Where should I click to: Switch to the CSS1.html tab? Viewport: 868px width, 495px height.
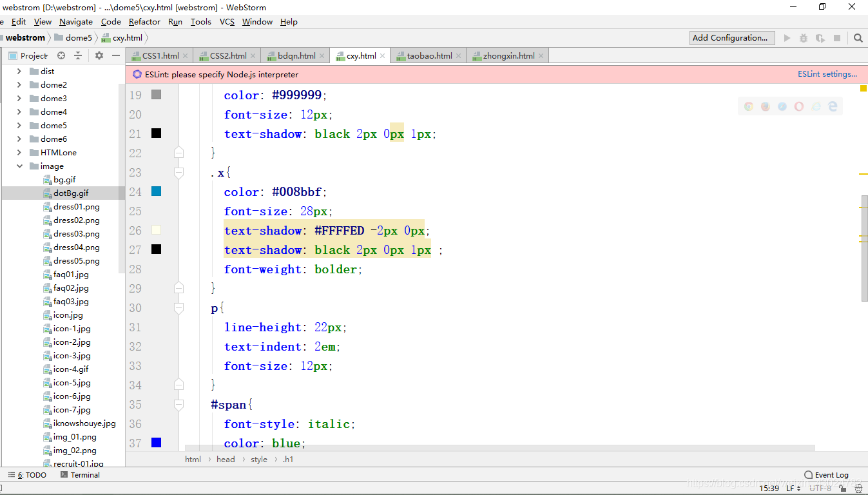[x=160, y=56]
